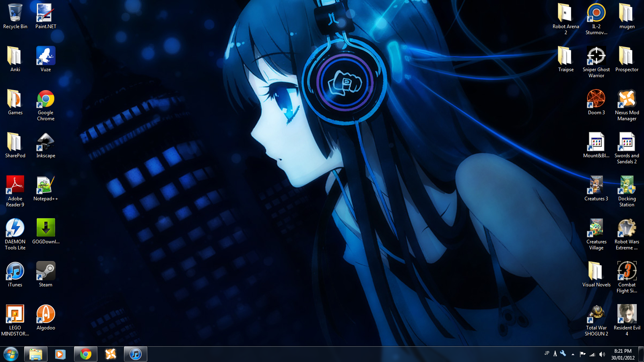Launch Inkscape from the desktop

45,145
